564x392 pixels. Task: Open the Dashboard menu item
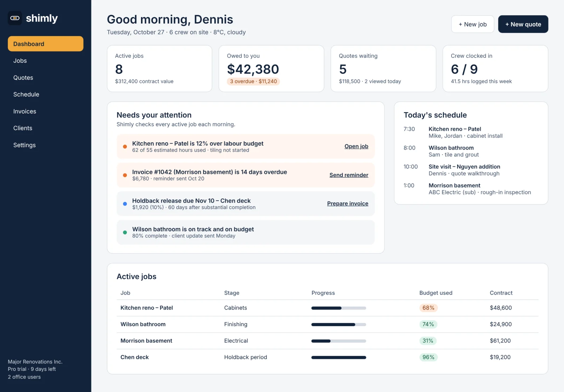(45, 44)
